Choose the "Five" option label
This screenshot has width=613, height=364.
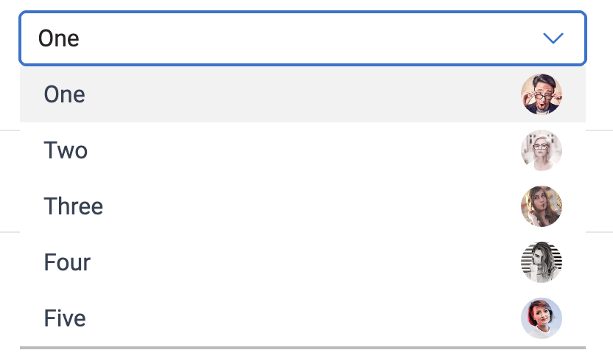click(x=65, y=318)
